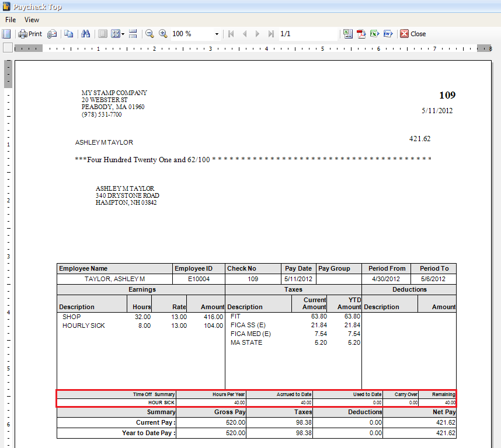Click the ruler corner box
Viewport: 501px width, 448px height.
[8, 48]
